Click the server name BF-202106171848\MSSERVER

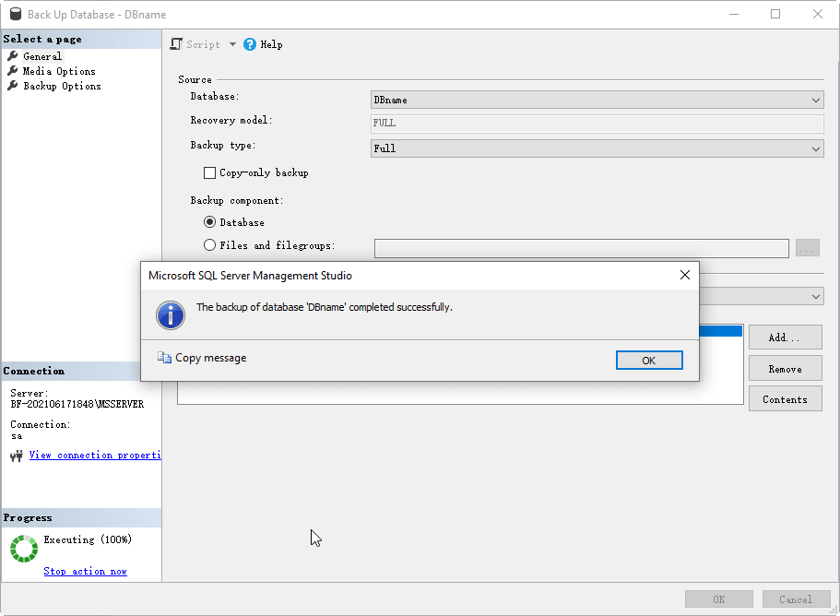(77, 404)
